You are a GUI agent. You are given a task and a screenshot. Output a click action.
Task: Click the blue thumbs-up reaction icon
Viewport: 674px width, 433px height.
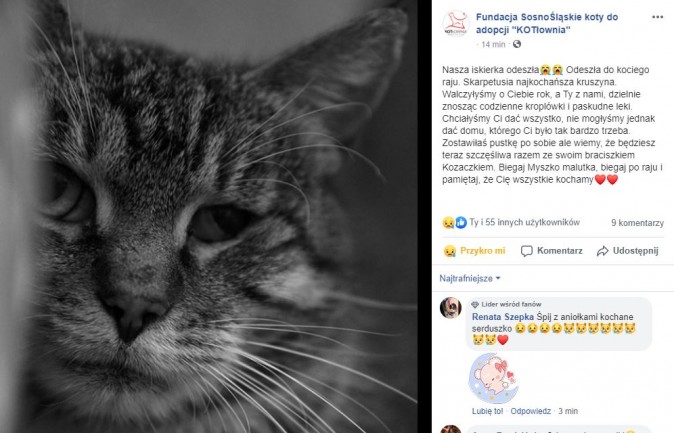[x=461, y=222]
